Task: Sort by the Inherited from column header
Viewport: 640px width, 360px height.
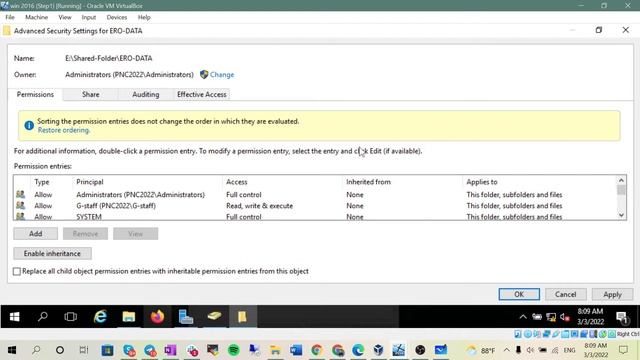Action: (x=368, y=182)
